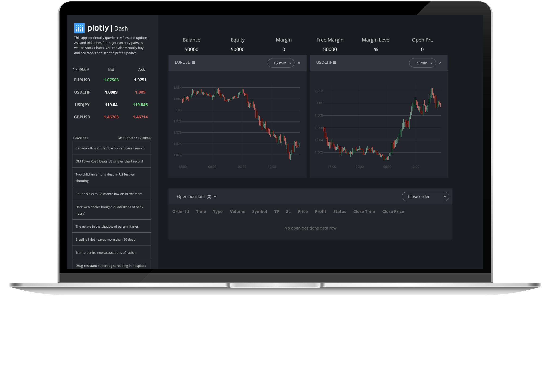
Task: Select the USDJPY currency pair row
Action: coord(82,104)
